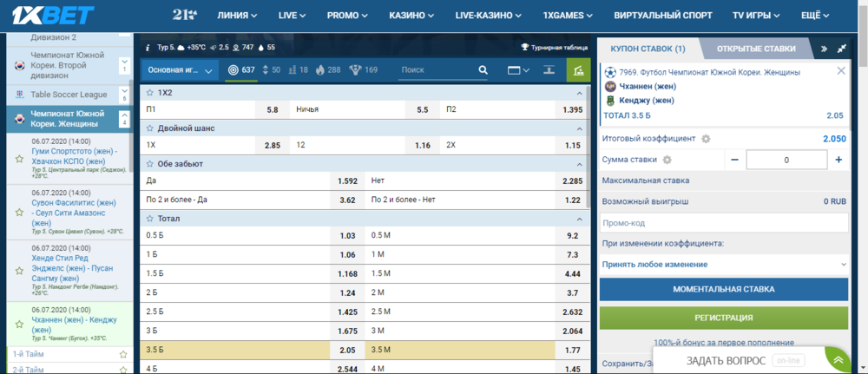
Task: Open the ЛИНИЯ dropdown menu
Action: click(x=238, y=16)
